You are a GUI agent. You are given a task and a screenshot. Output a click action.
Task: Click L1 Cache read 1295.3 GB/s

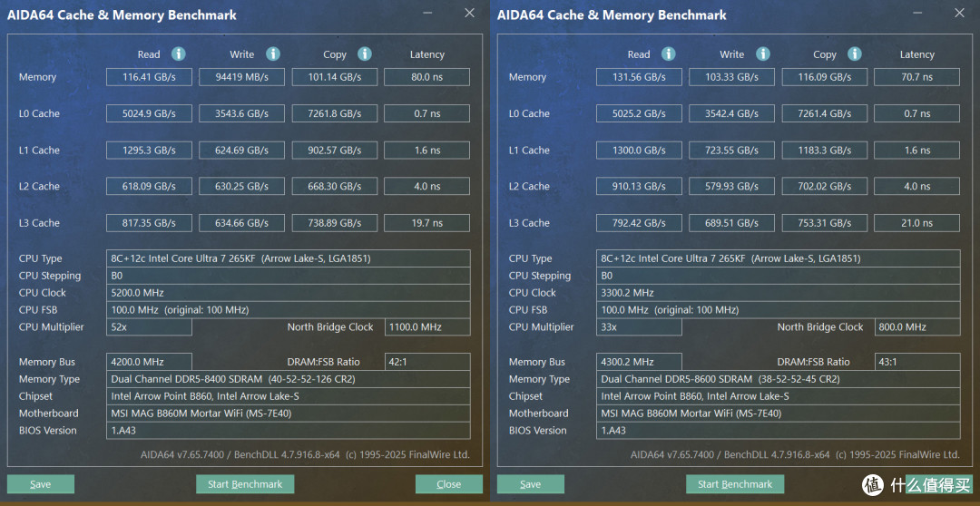pyautogui.click(x=149, y=151)
